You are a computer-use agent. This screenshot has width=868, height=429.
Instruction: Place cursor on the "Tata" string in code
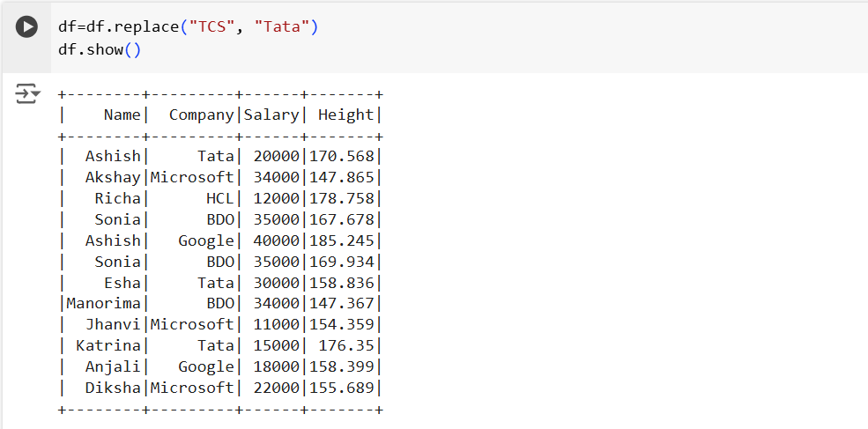[282, 27]
